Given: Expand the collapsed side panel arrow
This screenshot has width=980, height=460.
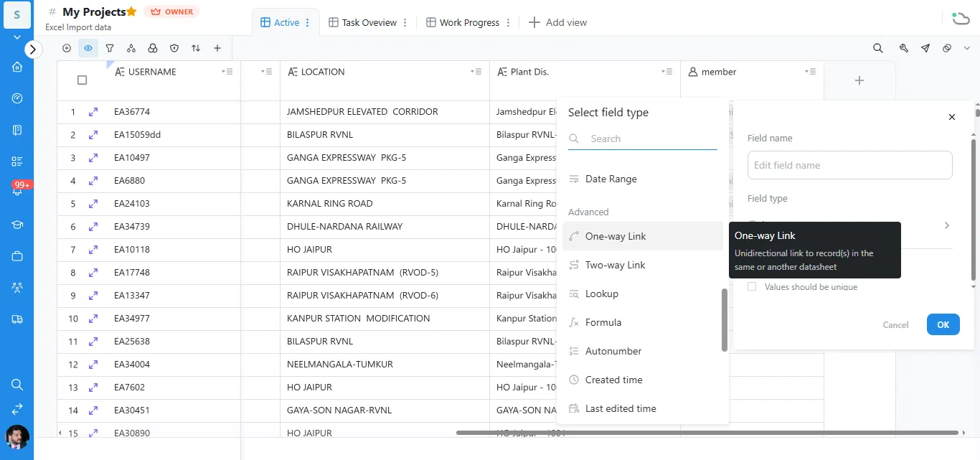Looking at the screenshot, I should [x=34, y=49].
